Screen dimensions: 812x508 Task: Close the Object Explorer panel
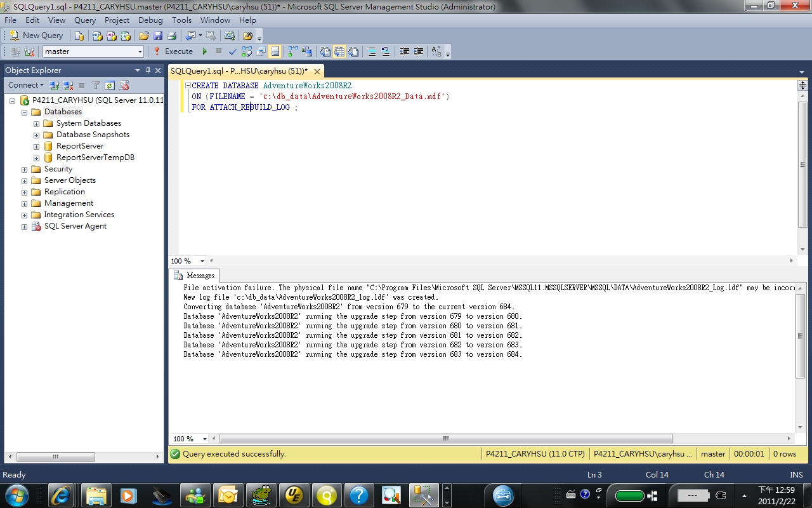coord(158,70)
